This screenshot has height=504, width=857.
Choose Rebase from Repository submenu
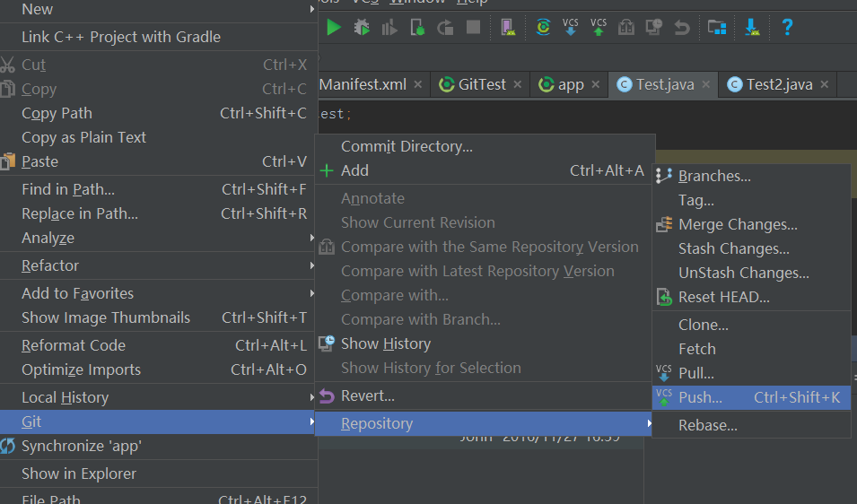[x=751, y=425]
